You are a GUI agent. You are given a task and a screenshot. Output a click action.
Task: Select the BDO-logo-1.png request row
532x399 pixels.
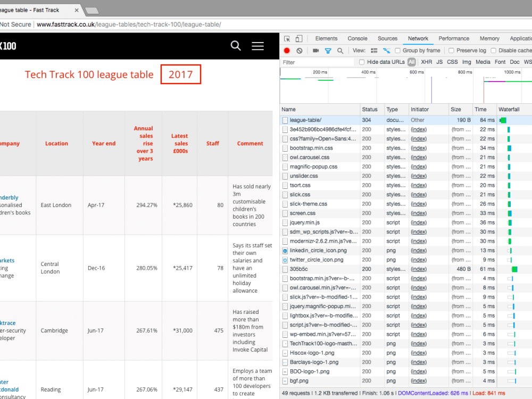[406, 371]
